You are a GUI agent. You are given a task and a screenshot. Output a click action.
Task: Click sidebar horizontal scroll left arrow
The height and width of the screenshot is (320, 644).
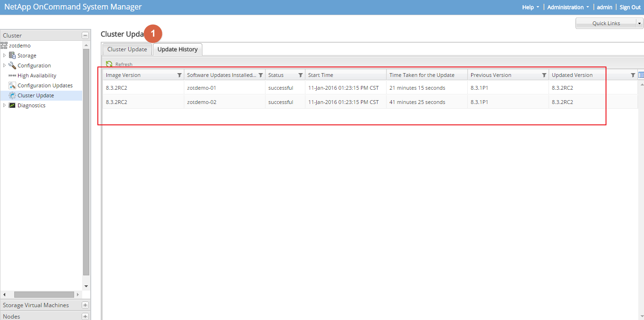(4, 295)
